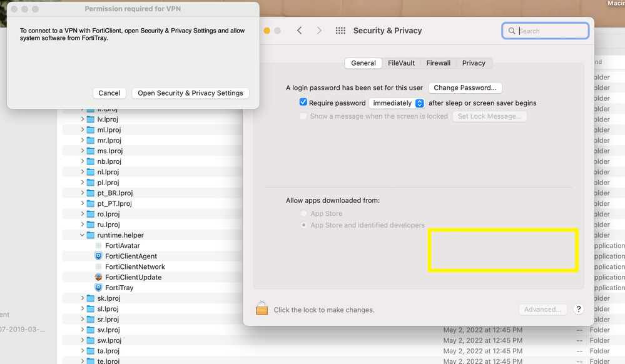This screenshot has width=625, height=364.
Task: Go back with the left chevron
Action: click(x=300, y=31)
